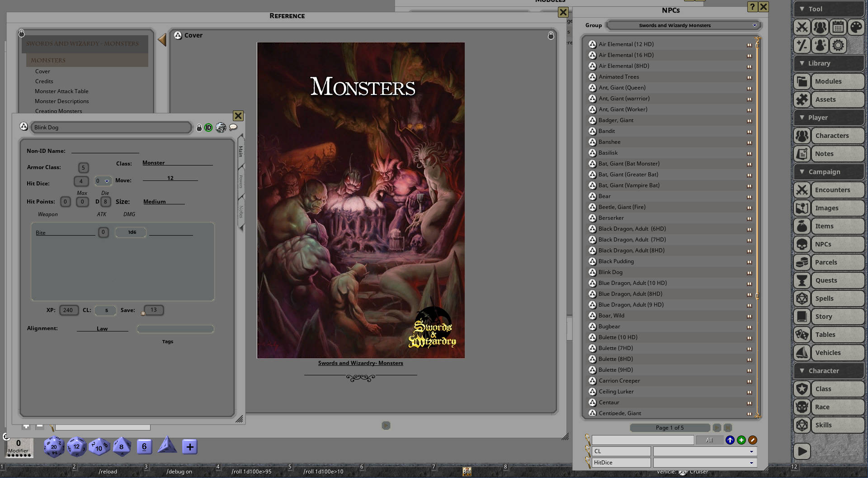This screenshot has width=868, height=478.
Task: Open Swords and Wizardry- Monsters link below cover
Action: point(360,363)
